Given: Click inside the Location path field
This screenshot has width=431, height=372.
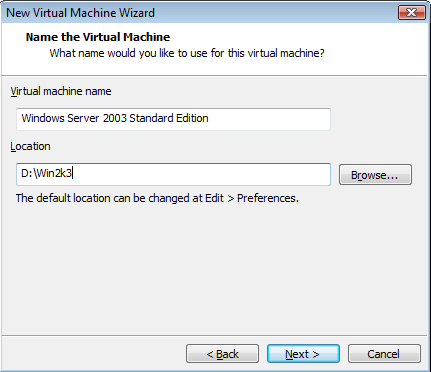Looking at the screenshot, I should tap(173, 174).
